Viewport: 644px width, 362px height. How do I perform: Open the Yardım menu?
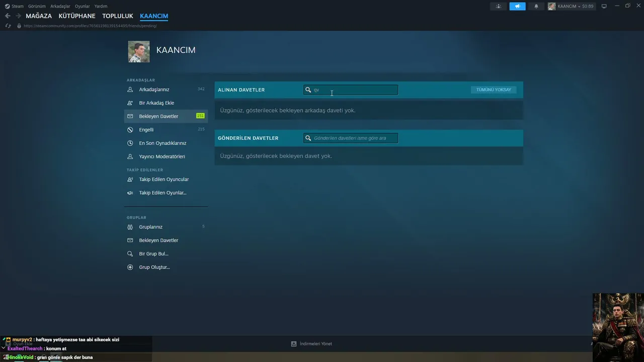101,6
